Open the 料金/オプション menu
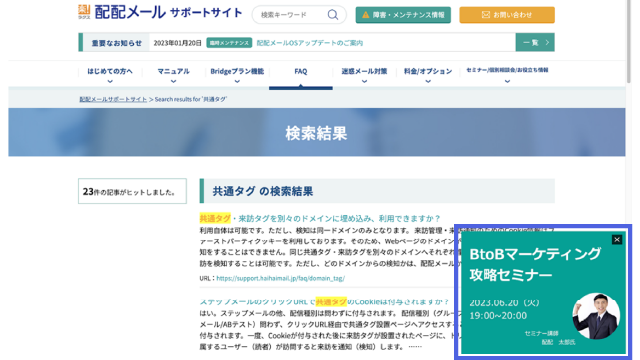The width and height of the screenshot is (640, 360). pyautogui.click(x=428, y=71)
